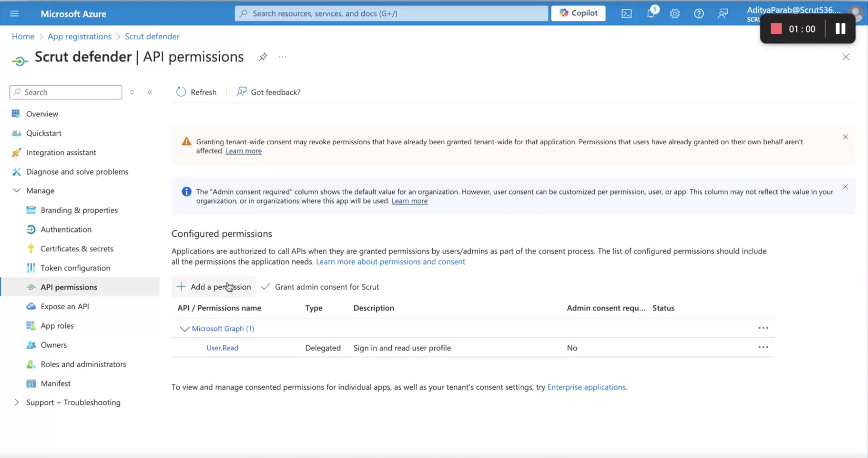Refresh the permissions list
This screenshot has width=868, height=458.
196,92
